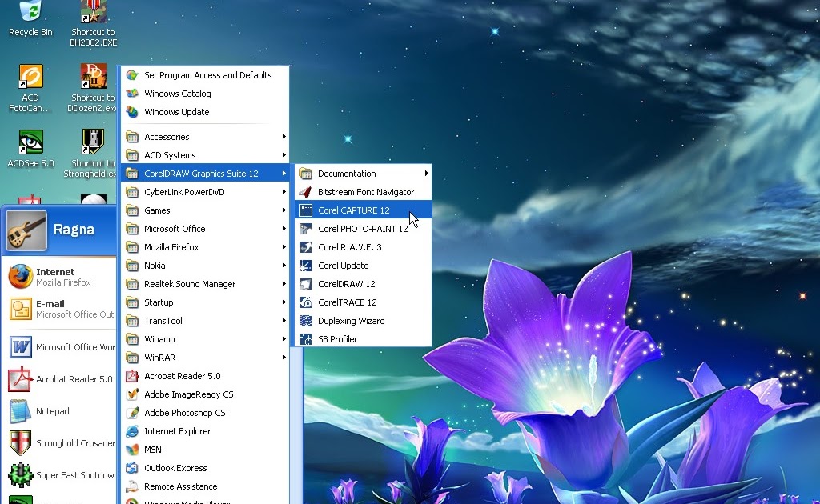The image size is (820, 504).
Task: Expand the Documentation submenu
Action: pos(340,174)
